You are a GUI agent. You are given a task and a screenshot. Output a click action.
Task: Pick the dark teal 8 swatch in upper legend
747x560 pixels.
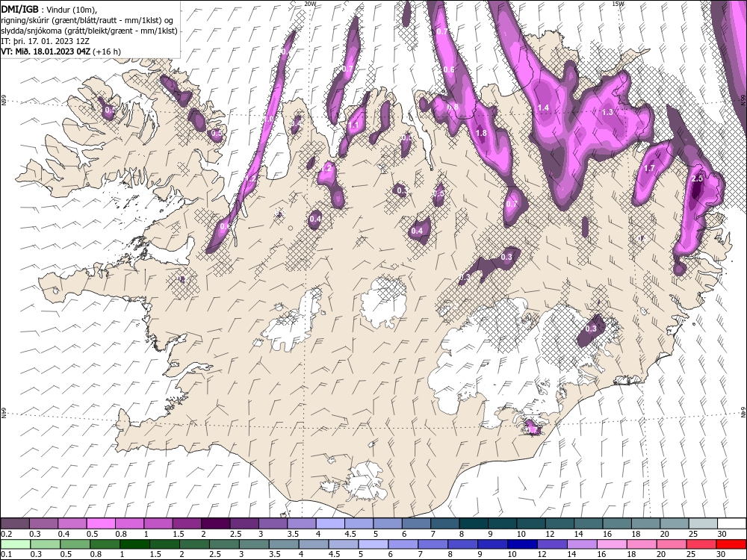click(474, 523)
